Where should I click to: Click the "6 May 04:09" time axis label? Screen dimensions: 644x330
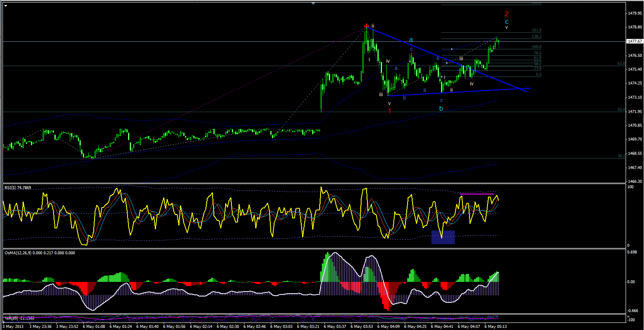(390, 326)
